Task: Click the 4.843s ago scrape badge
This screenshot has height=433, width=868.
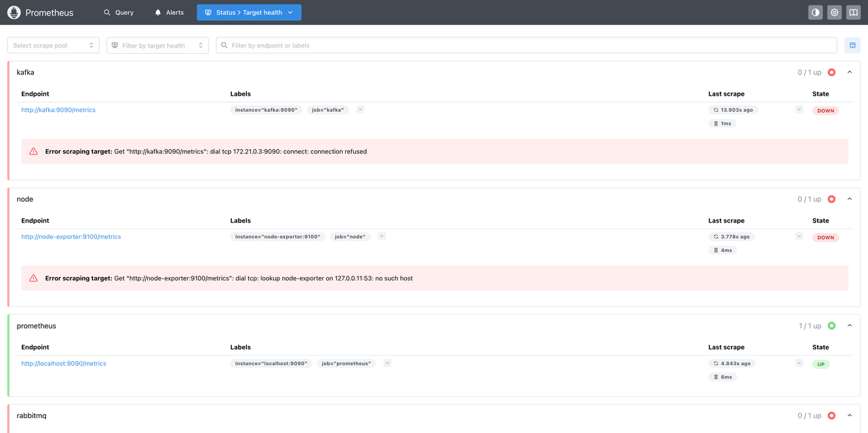Action: (x=732, y=364)
